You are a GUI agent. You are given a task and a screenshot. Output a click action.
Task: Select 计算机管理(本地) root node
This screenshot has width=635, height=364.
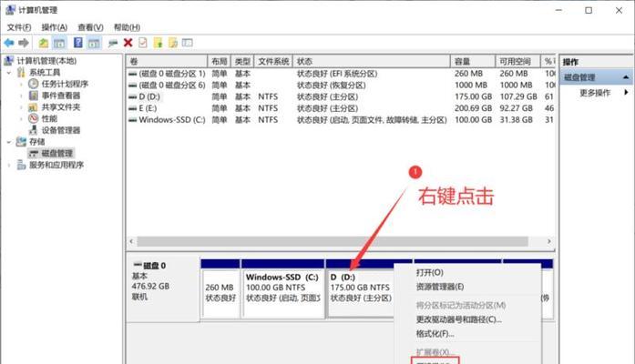46,61
